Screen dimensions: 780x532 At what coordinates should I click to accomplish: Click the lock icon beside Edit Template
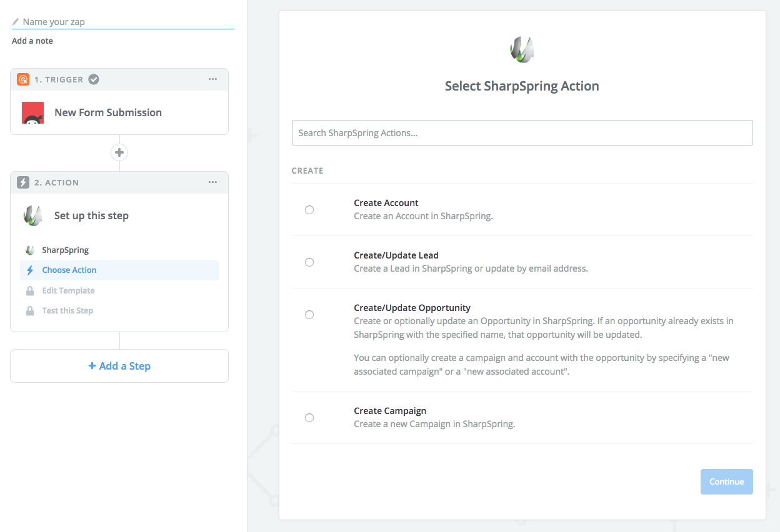pos(30,291)
